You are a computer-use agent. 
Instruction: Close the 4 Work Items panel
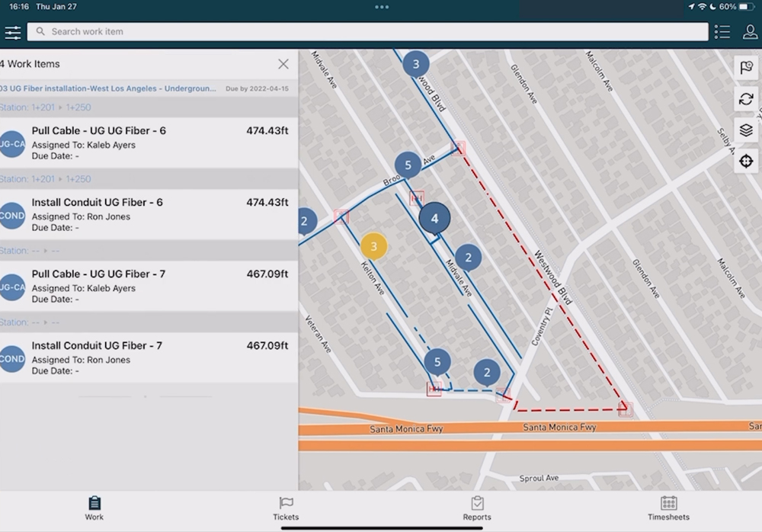click(x=283, y=64)
